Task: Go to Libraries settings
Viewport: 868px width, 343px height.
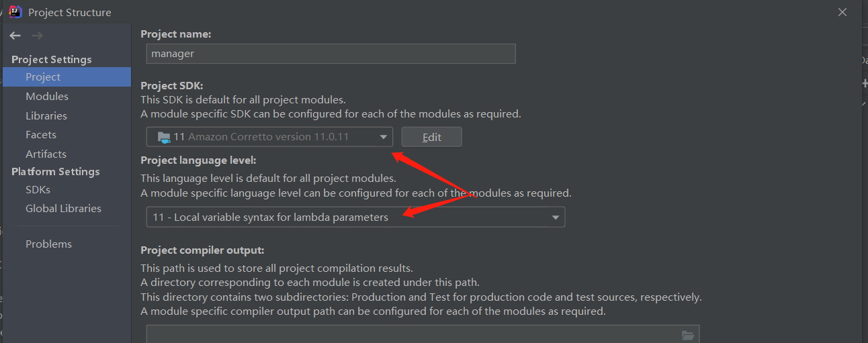Action: coord(46,115)
